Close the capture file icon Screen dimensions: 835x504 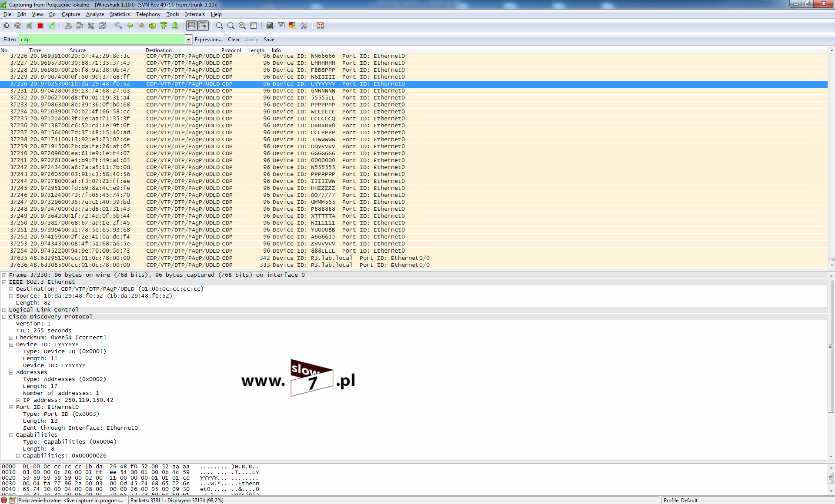point(91,26)
